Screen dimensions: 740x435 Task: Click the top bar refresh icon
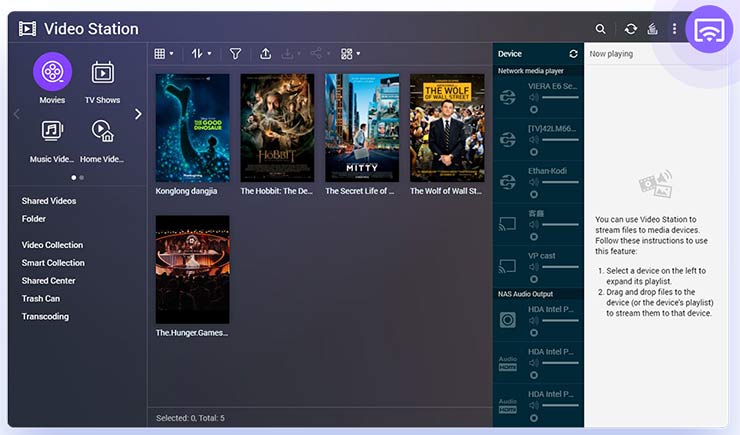631,30
